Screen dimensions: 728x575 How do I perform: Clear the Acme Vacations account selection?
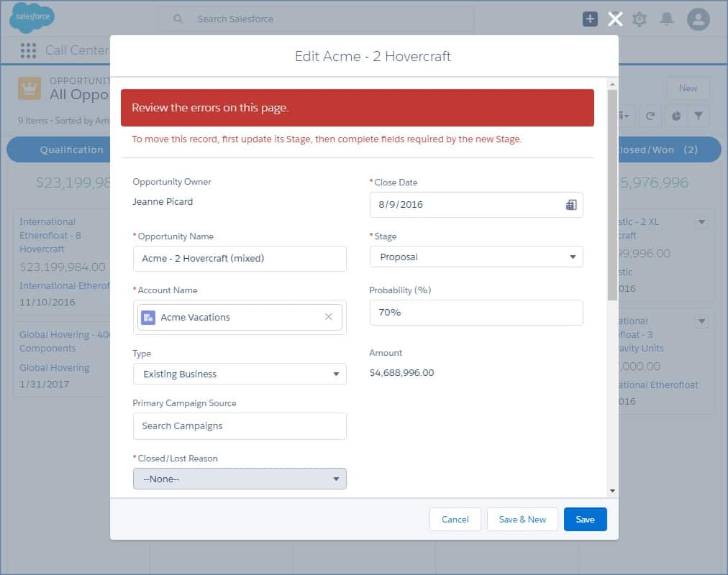(328, 317)
